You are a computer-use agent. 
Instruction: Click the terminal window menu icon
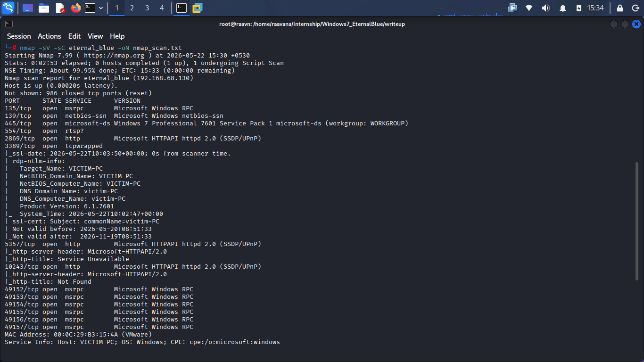click(x=9, y=24)
